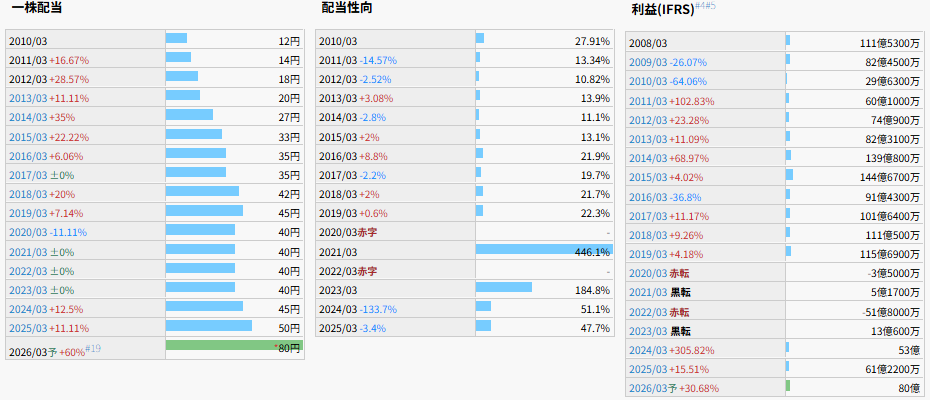Click 2017/03 ±0% in dividend table

(27, 175)
